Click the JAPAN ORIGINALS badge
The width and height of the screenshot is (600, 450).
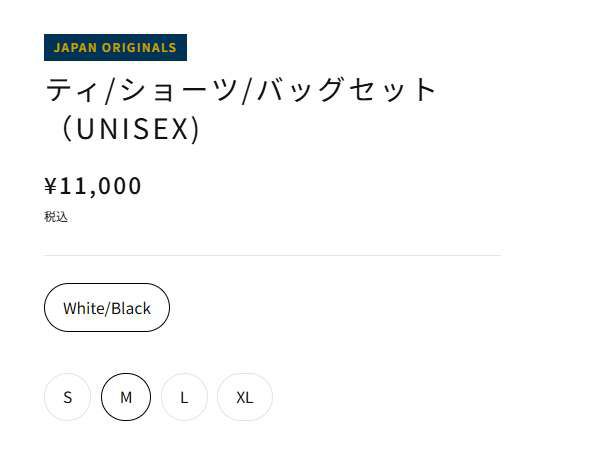[x=115, y=47]
